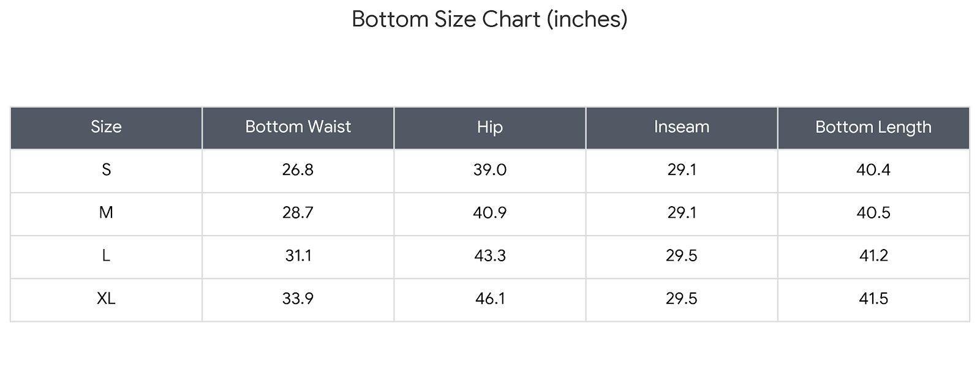This screenshot has width=980, height=383.
Task: Select the 41.5 bottom length cell
Action: (873, 299)
